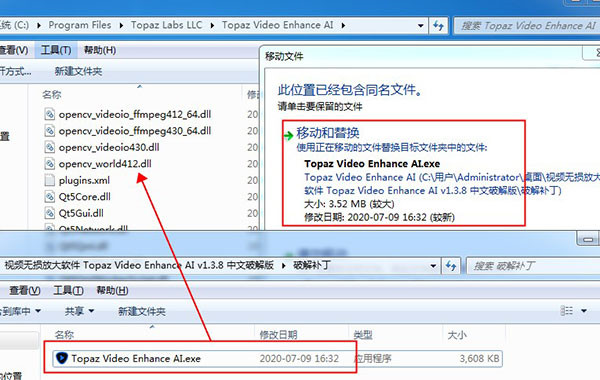
Task: Click the Qt5Core.dll file icon
Action: [x=49, y=196]
